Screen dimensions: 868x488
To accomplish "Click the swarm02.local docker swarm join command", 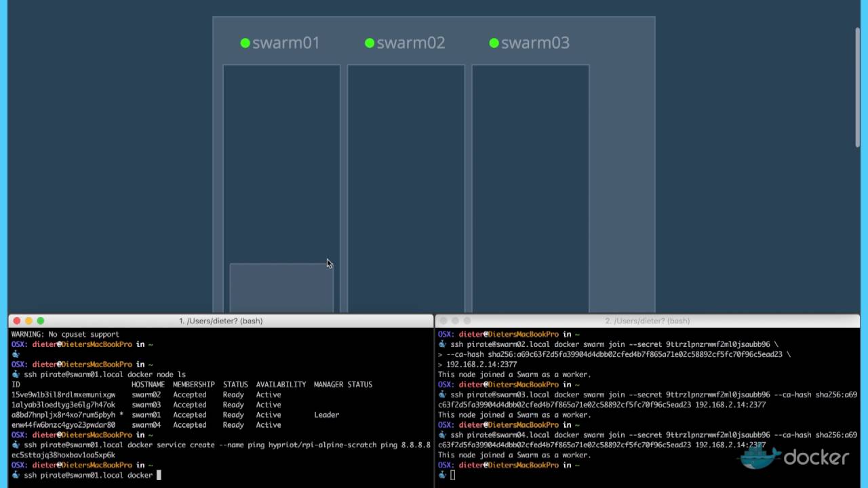I will click(x=614, y=344).
